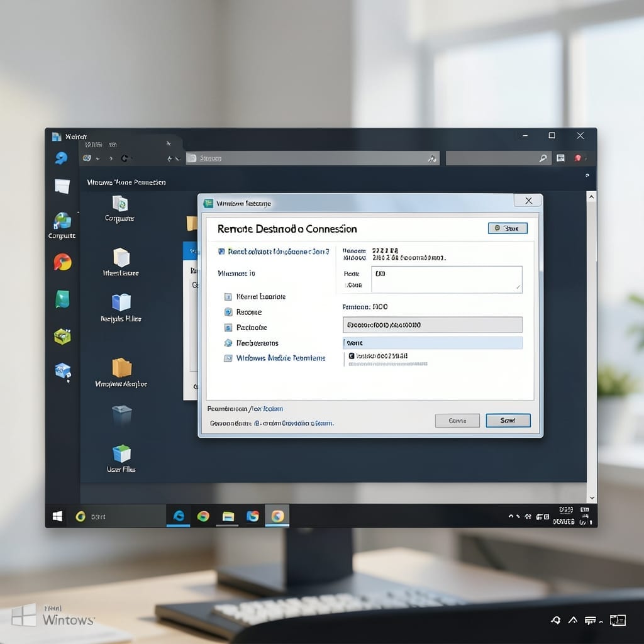Select the Tlenbusatos list item
The height and width of the screenshot is (644, 644).
[251, 343]
